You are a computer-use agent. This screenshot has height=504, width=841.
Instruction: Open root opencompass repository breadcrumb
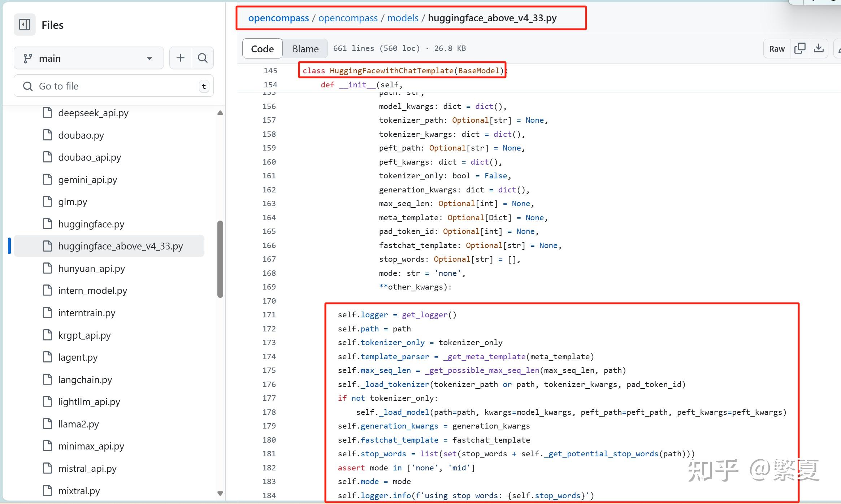coord(278,18)
